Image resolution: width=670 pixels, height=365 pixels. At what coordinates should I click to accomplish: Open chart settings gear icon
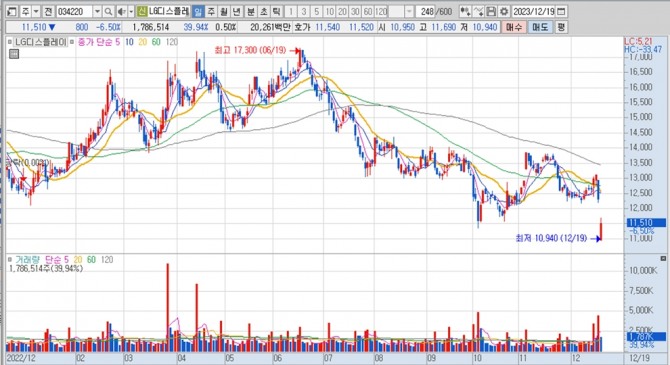coord(504,12)
